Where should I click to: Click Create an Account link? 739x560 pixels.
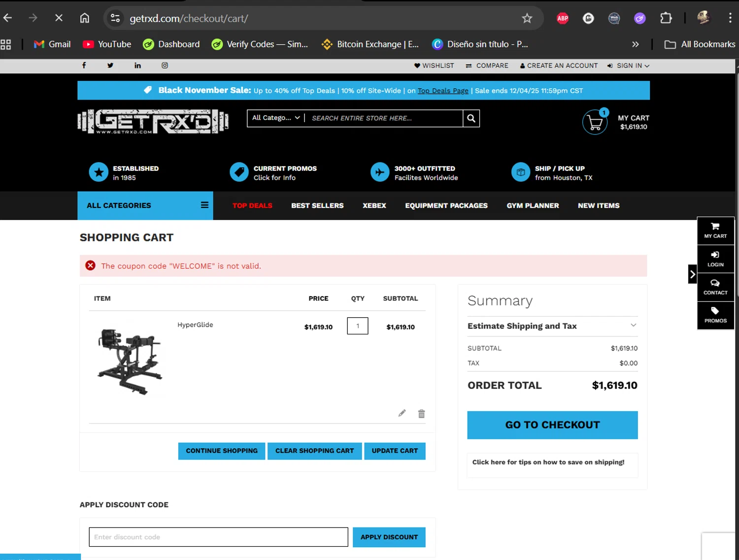[559, 66]
